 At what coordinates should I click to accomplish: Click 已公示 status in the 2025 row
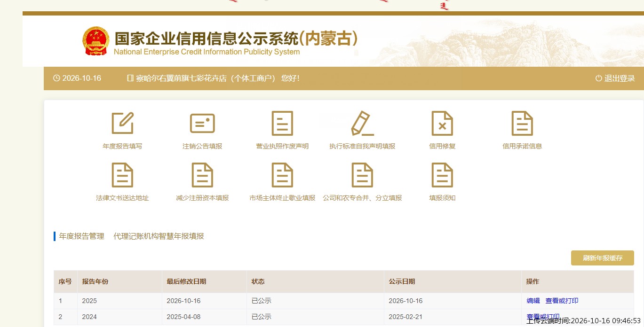tap(261, 301)
